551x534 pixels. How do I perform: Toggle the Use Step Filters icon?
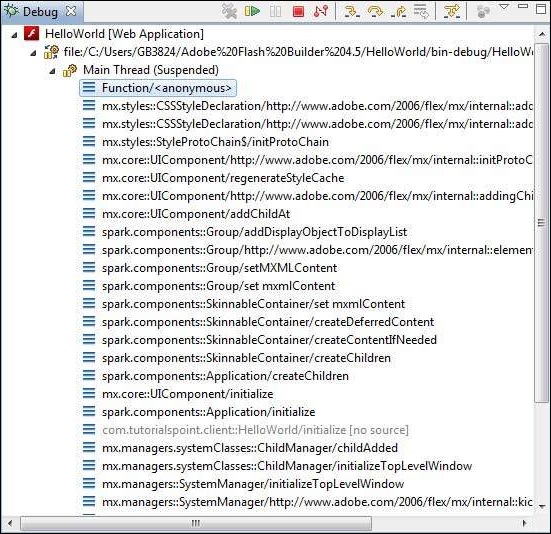[x=452, y=11]
